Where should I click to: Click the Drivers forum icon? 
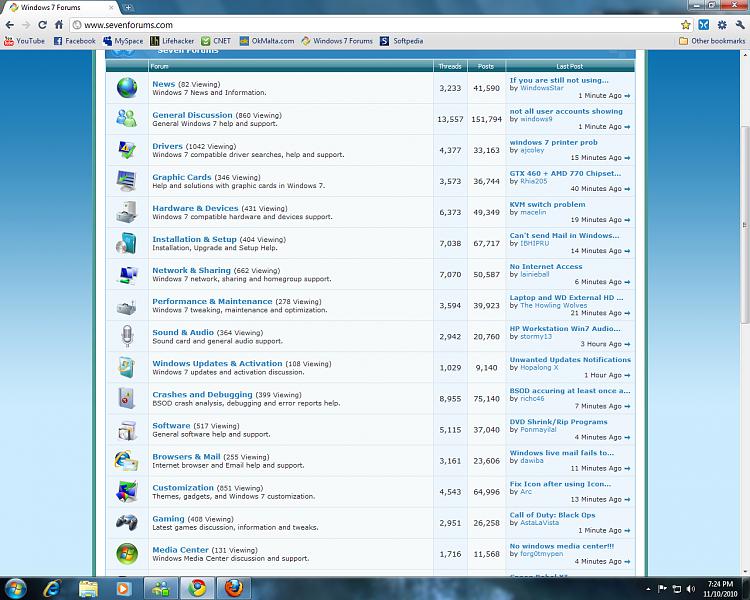(127, 150)
